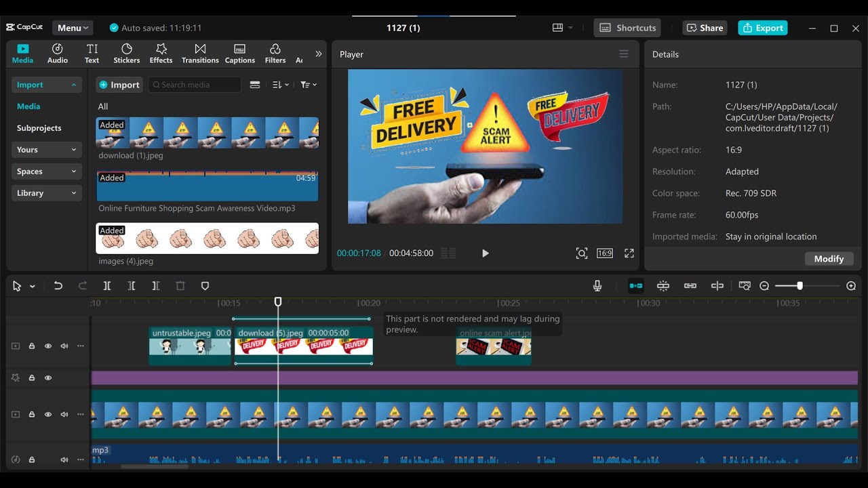Viewport: 868px width, 488px height.
Task: Delete the selected clip
Action: click(x=180, y=286)
